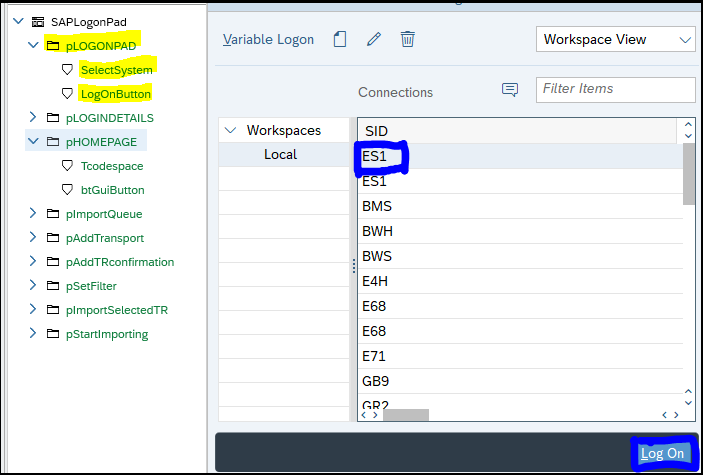This screenshot has width=703, height=475.
Task: Click the folder icon next to pLOGONPAD
Action: point(53,45)
